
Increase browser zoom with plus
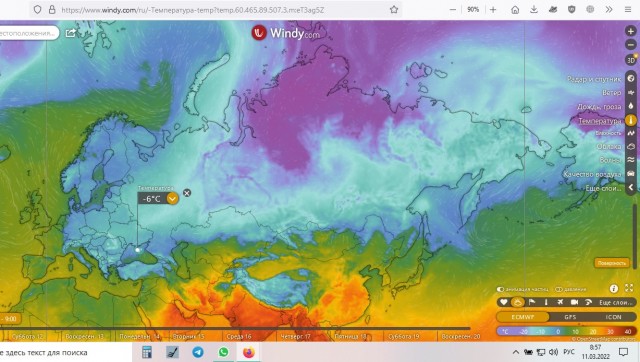(493, 9)
